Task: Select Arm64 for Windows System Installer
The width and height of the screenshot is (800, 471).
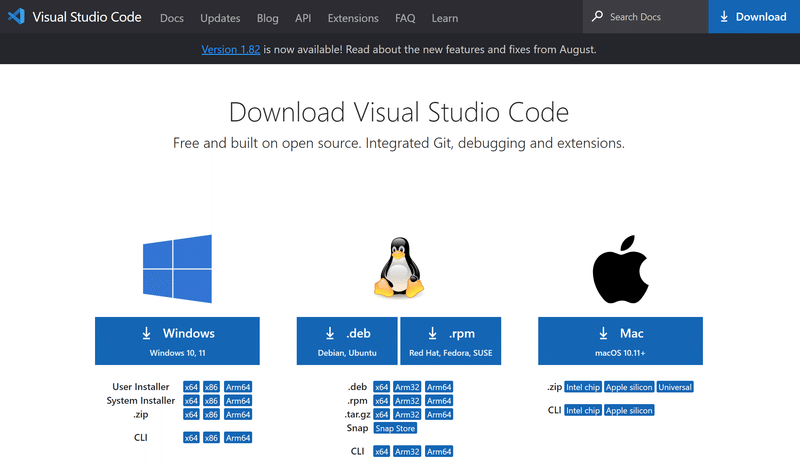Action: point(238,401)
